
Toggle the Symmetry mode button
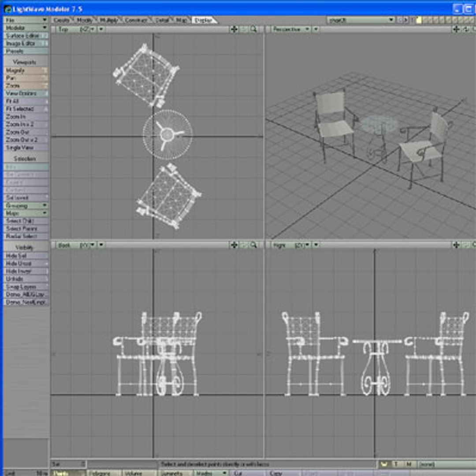tap(175, 473)
